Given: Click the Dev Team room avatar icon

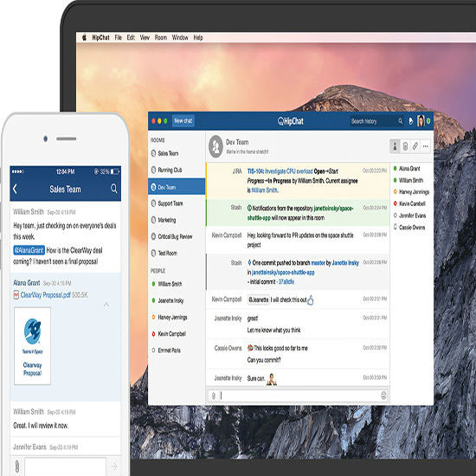Looking at the screenshot, I should point(216,146).
